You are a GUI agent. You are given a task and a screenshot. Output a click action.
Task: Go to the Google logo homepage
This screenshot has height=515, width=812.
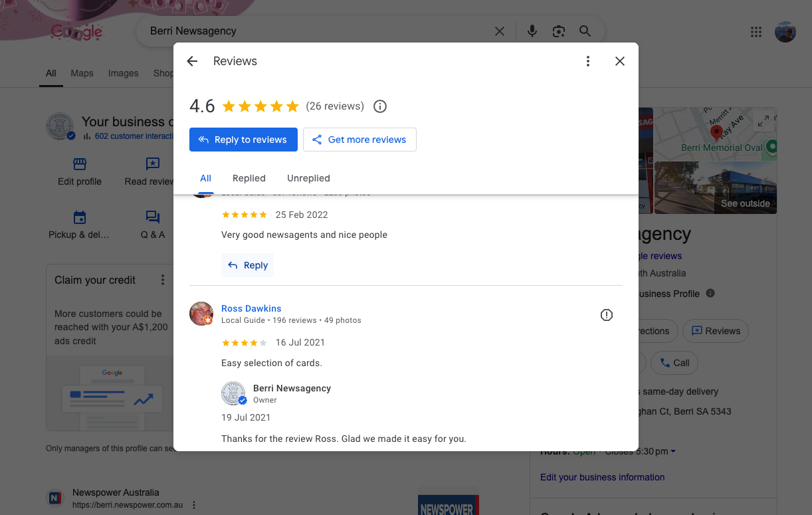point(77,31)
